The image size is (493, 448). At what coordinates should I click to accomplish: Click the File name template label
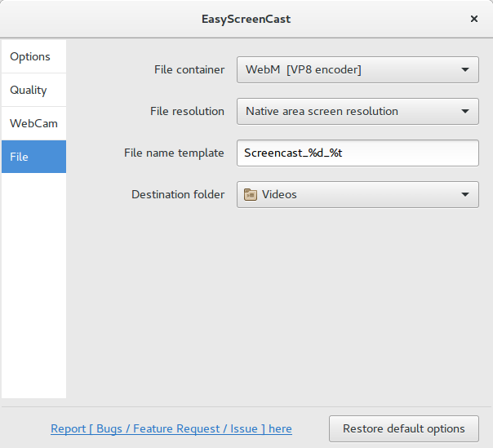click(174, 153)
